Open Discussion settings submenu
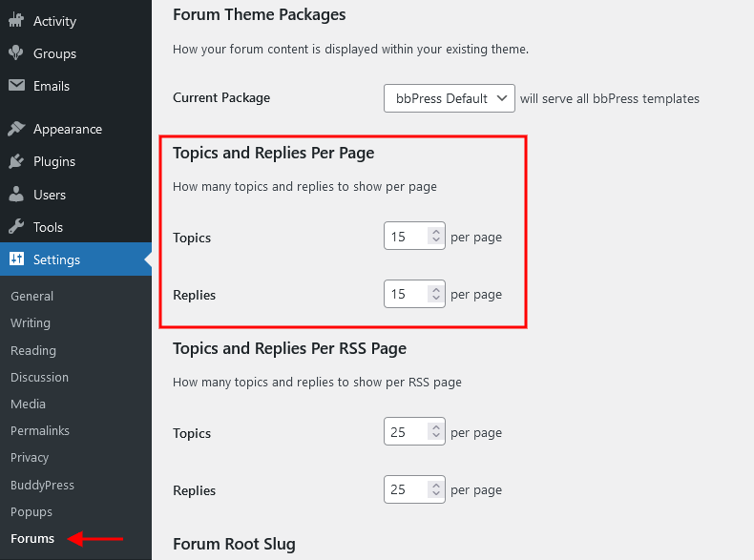Image resolution: width=754 pixels, height=560 pixels. point(39,378)
